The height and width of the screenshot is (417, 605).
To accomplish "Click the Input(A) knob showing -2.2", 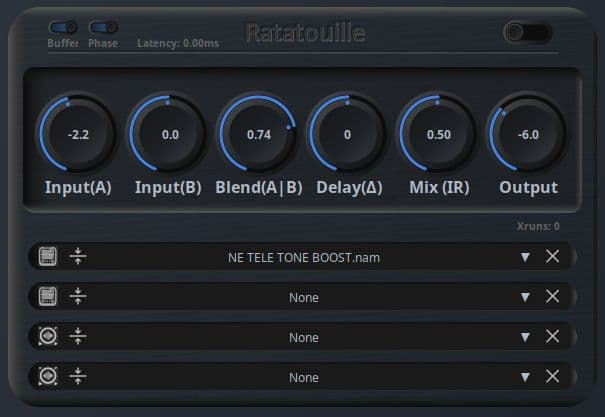I will click(x=78, y=134).
